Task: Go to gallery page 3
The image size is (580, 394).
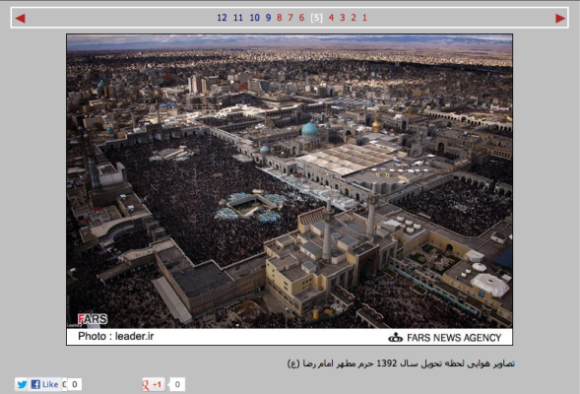Action: (343, 18)
